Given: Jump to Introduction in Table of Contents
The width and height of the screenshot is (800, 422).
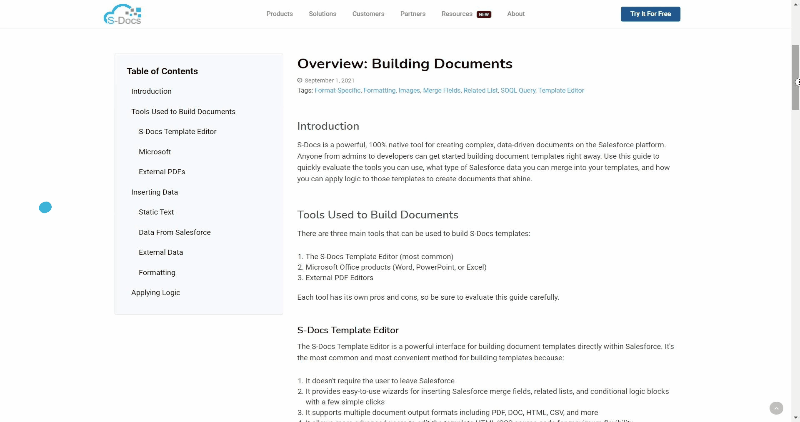Looking at the screenshot, I should [151, 91].
